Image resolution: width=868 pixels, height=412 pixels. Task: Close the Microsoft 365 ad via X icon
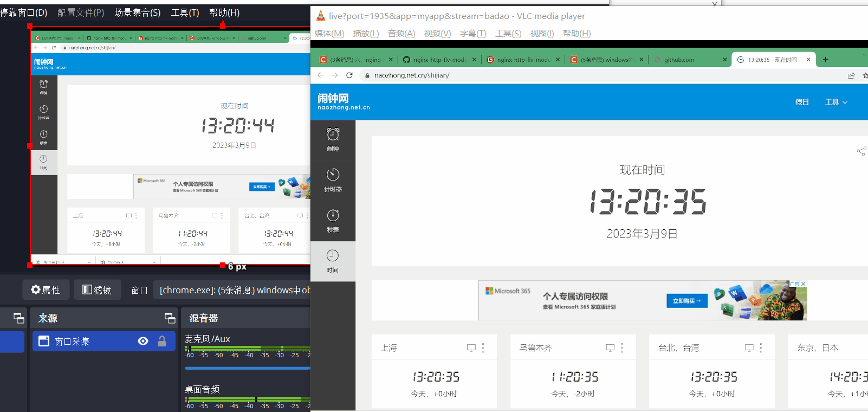tap(804, 284)
